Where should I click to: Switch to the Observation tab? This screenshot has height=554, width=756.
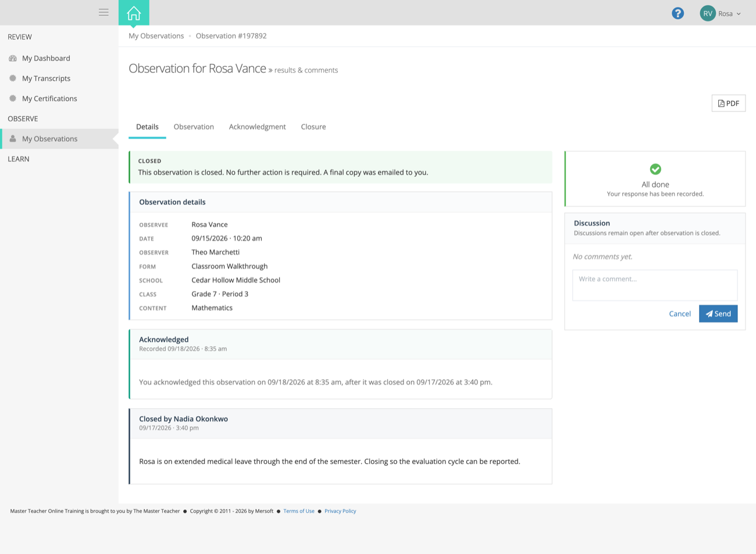(194, 127)
